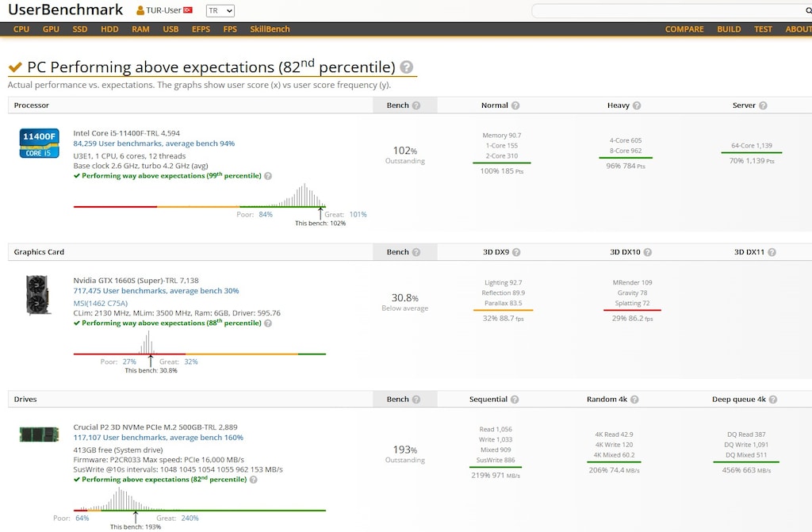
Task: Click the TUR-User profile icon
Action: pos(140,10)
